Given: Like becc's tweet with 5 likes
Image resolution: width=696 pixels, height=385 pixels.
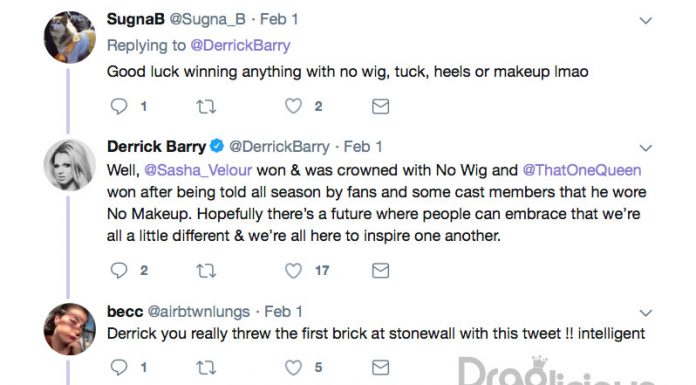Looking at the screenshot, I should (293, 367).
